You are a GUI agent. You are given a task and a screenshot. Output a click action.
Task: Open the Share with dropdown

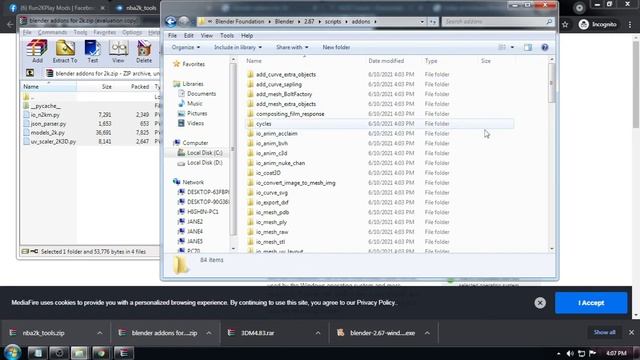point(292,47)
